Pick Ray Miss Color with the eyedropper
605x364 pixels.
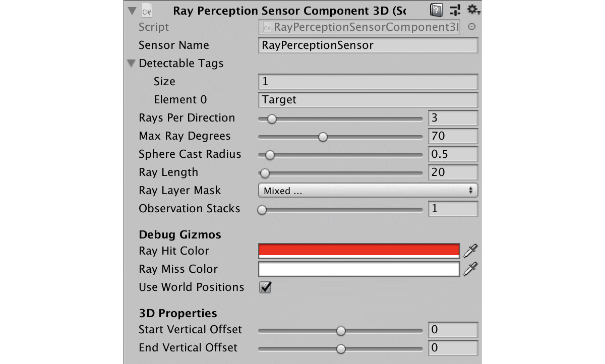coord(471,269)
